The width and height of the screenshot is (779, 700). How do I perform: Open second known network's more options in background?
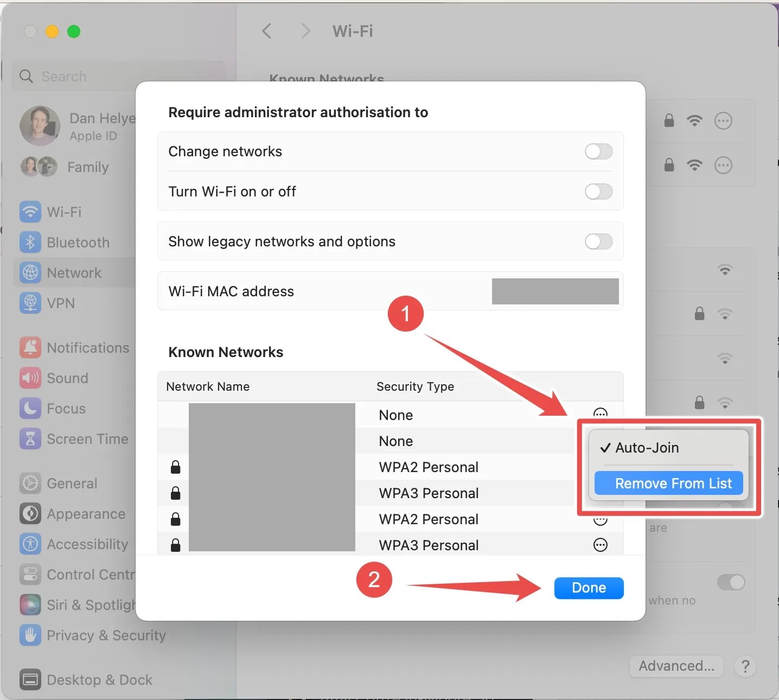723,165
